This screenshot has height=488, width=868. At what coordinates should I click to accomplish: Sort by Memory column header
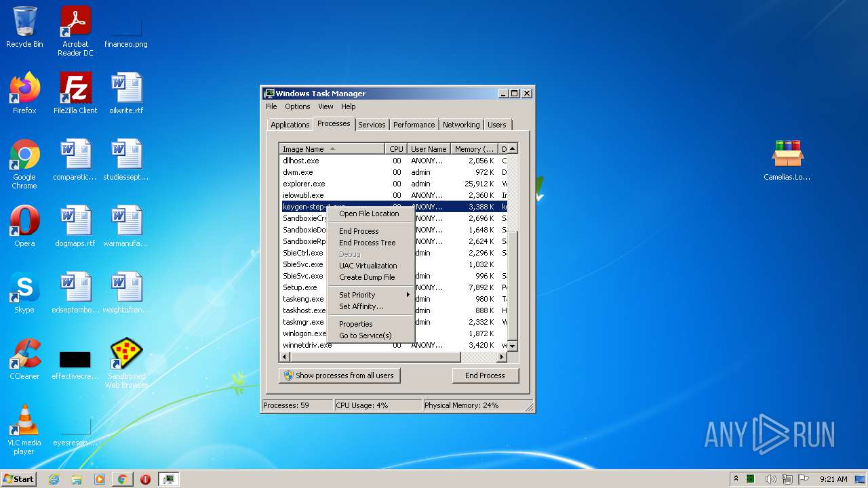[x=474, y=148]
